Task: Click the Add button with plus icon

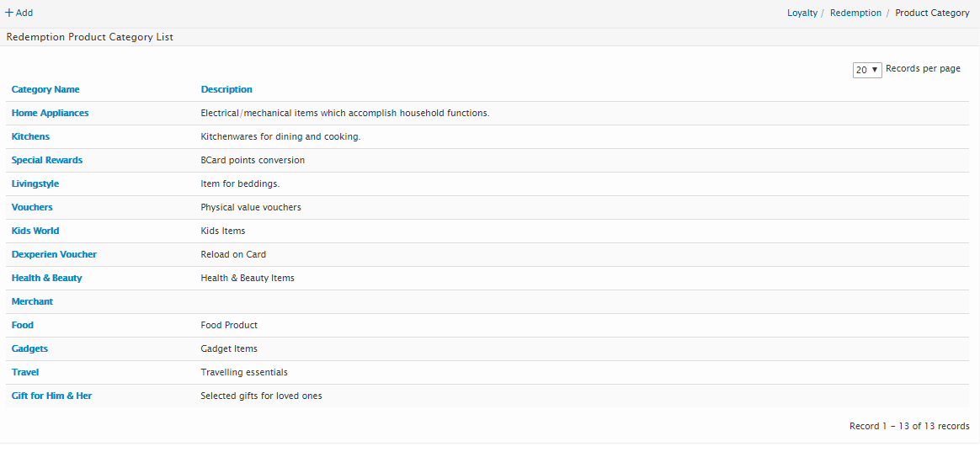Action: (x=19, y=13)
